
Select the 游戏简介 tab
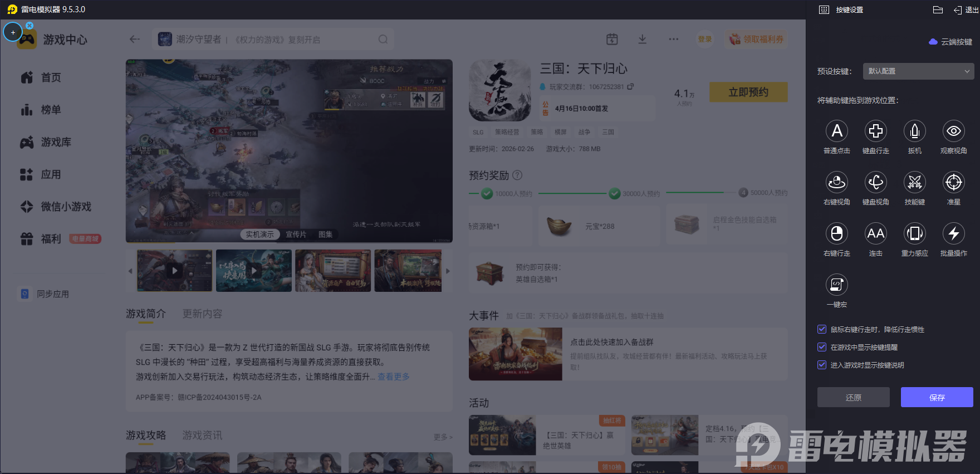pos(146,314)
